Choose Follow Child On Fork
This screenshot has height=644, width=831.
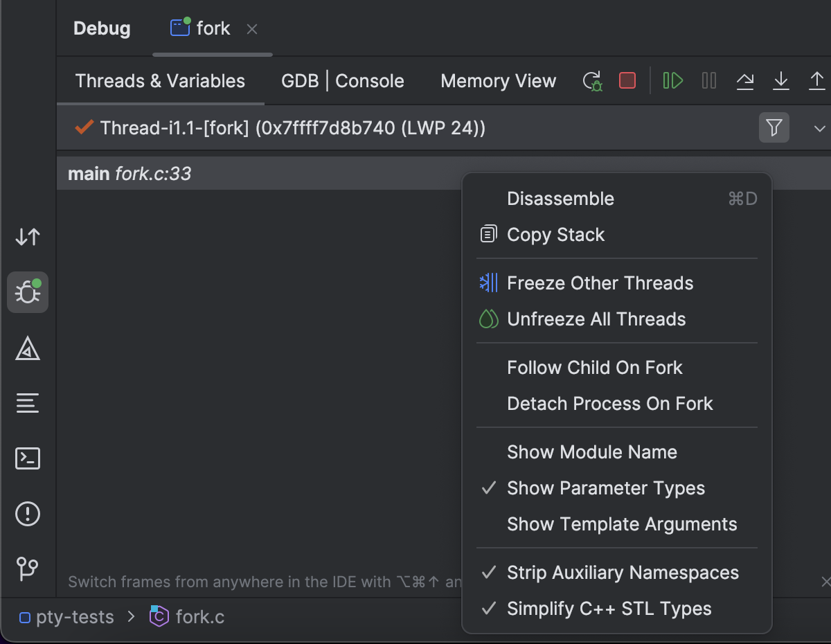tap(594, 368)
